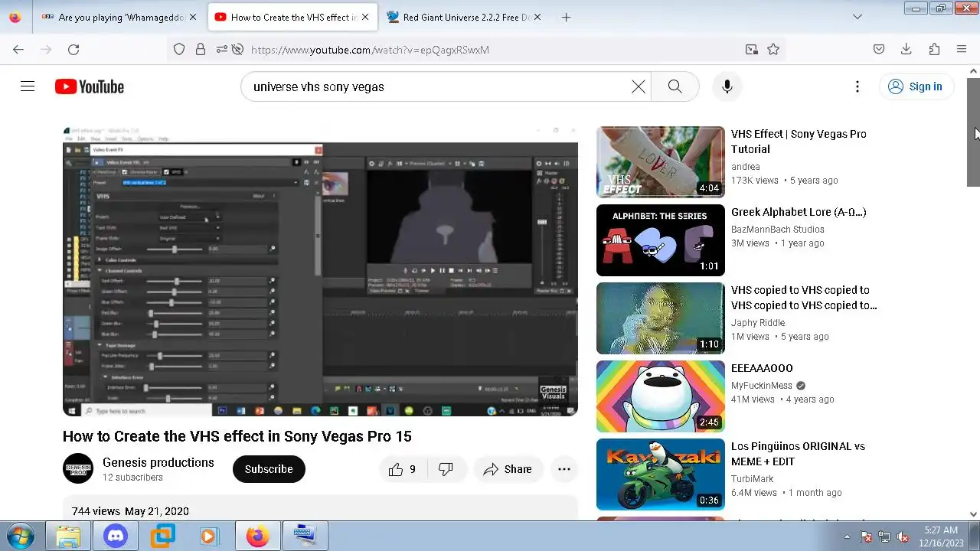Close the Whamageddon tab
Screen dimensions: 980x551
click(x=192, y=17)
